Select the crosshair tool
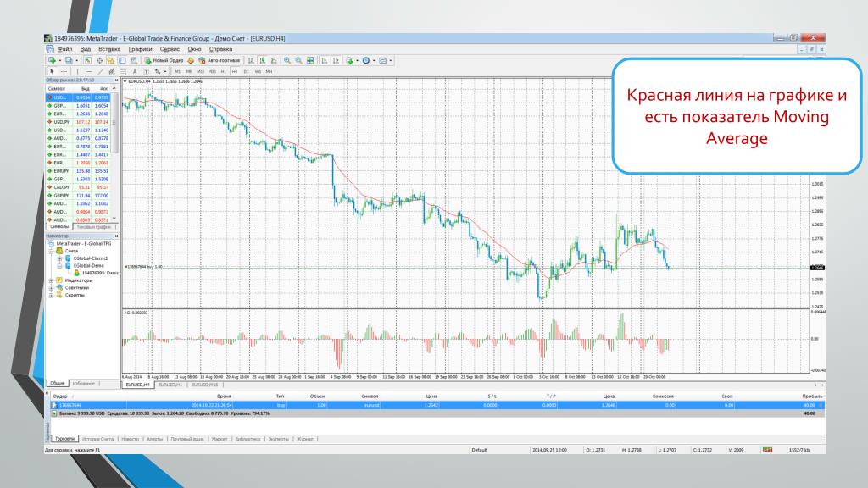This screenshot has width=868, height=488. 64,71
